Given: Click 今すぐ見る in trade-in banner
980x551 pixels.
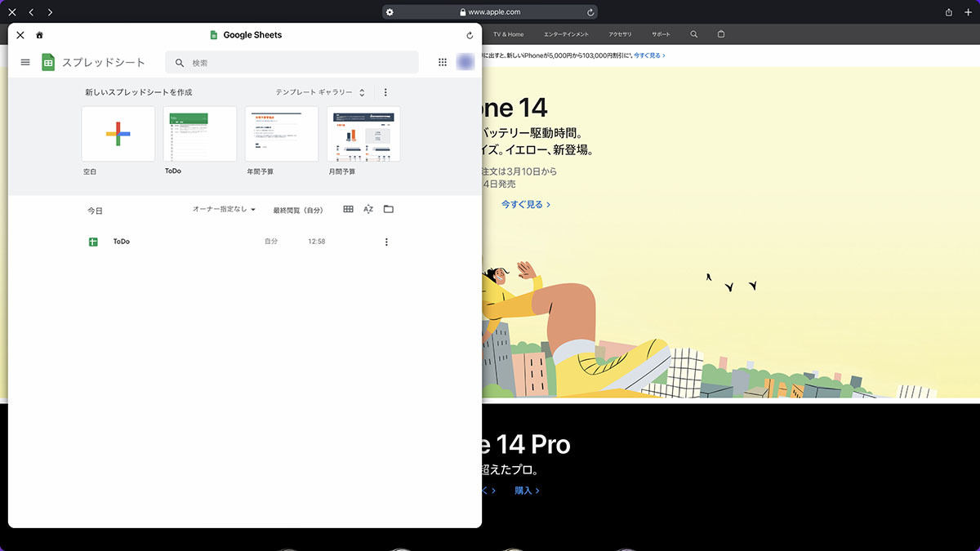Looking at the screenshot, I should pyautogui.click(x=651, y=56).
